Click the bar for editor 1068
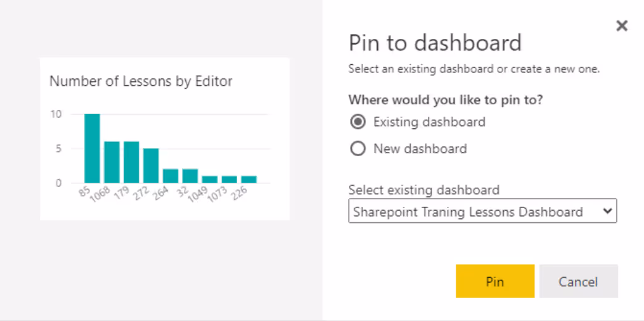 112,162
